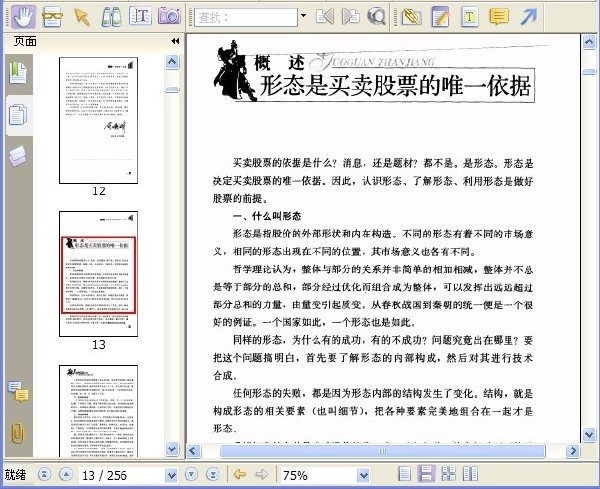The image size is (600, 489).
Task: Go to the previous page
Action: 66,475
